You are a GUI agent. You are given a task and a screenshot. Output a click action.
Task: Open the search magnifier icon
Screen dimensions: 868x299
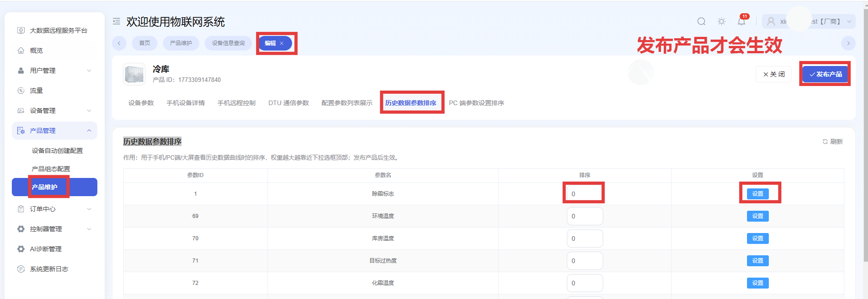coord(701,21)
